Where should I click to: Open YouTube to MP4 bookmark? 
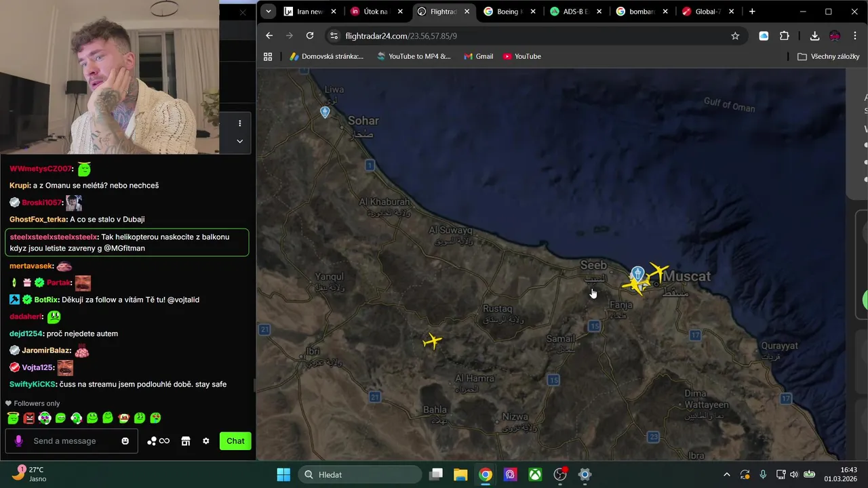tap(413, 56)
